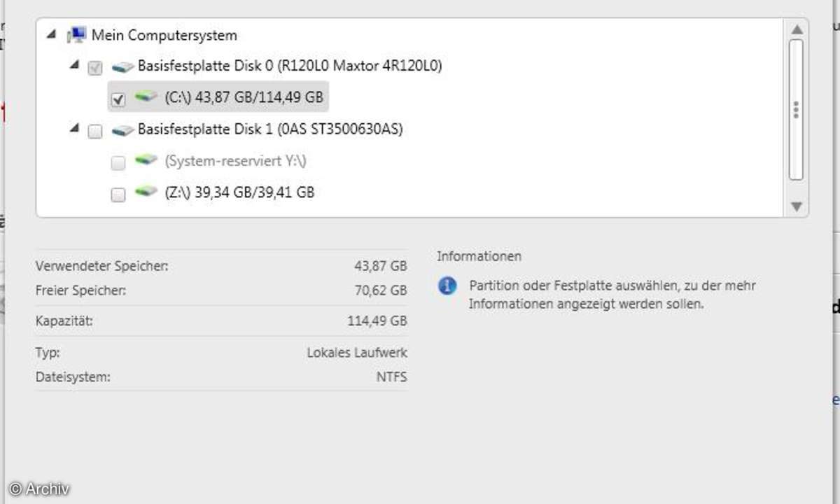This screenshot has width=840, height=504.
Task: Enable the Basisfestplatte Disk 1 checkbox
Action: coord(95,132)
